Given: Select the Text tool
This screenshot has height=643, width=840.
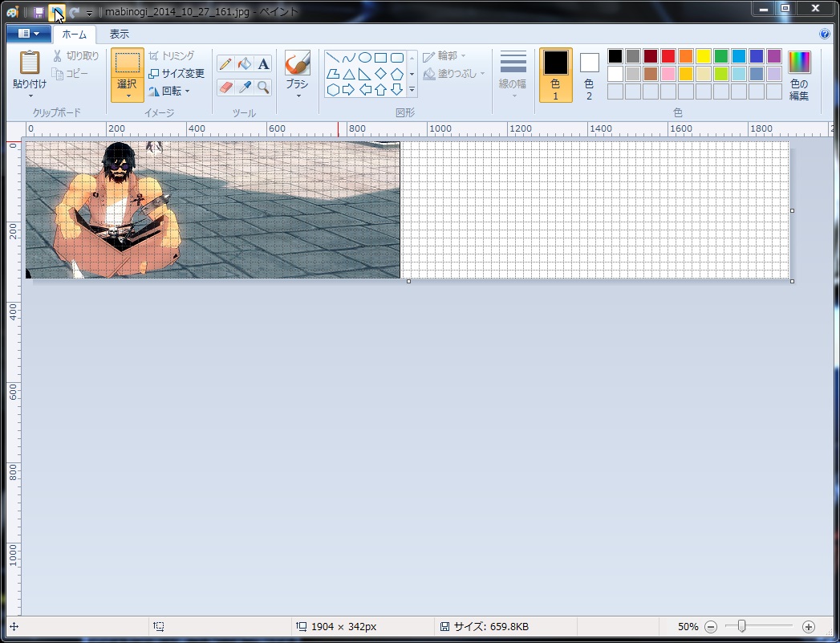Looking at the screenshot, I should 263,63.
